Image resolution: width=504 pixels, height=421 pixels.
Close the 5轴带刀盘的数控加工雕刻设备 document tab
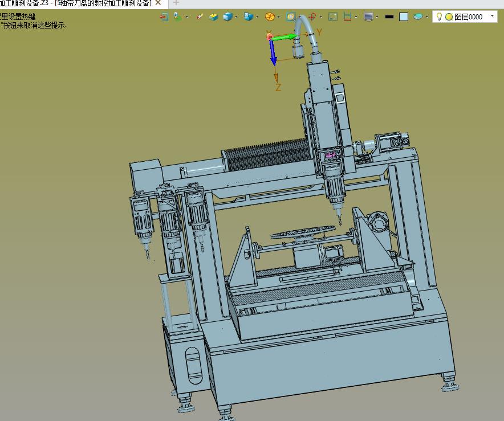click(x=158, y=3)
